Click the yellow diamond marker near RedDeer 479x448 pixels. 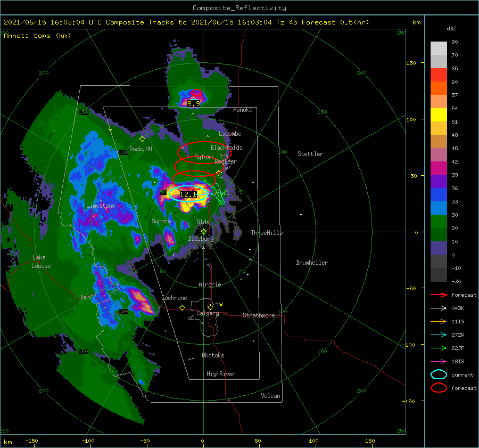pyautogui.click(x=219, y=173)
